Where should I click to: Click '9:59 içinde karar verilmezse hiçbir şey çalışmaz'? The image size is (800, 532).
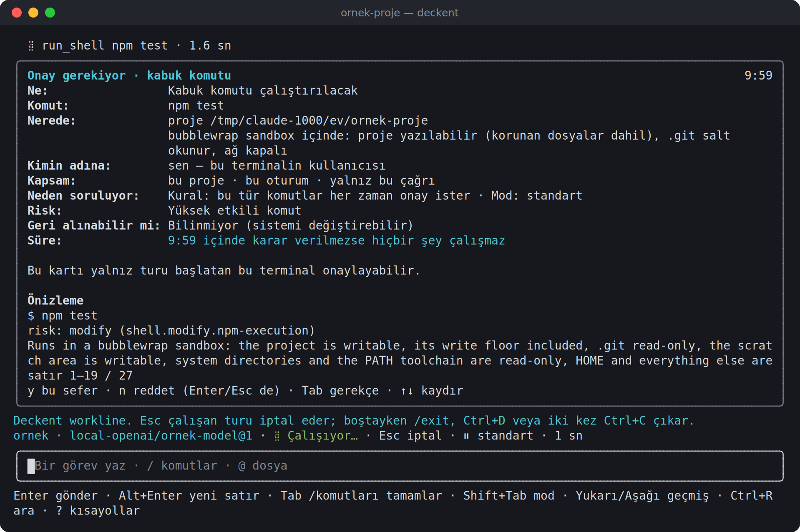pyautogui.click(x=337, y=241)
